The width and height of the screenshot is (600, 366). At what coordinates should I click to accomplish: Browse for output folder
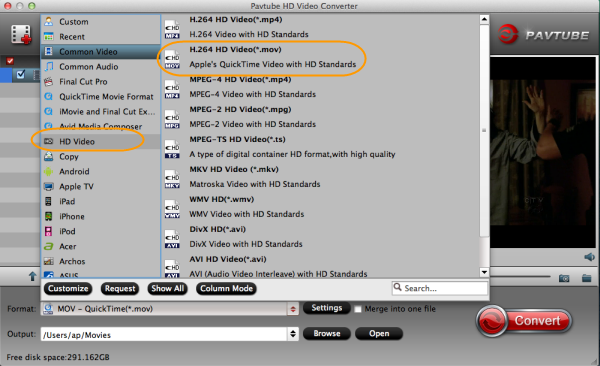pos(327,333)
